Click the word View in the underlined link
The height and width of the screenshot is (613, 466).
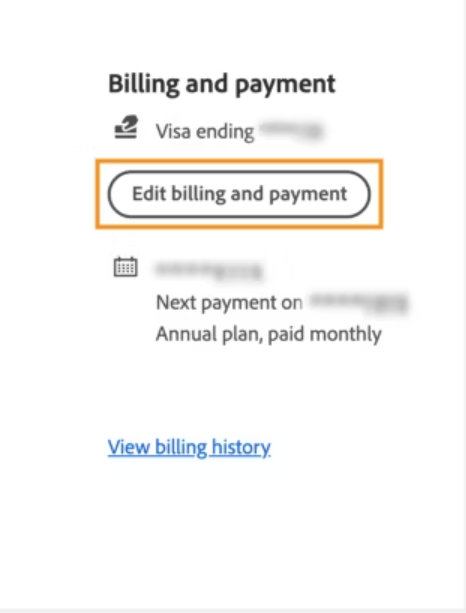(129, 447)
